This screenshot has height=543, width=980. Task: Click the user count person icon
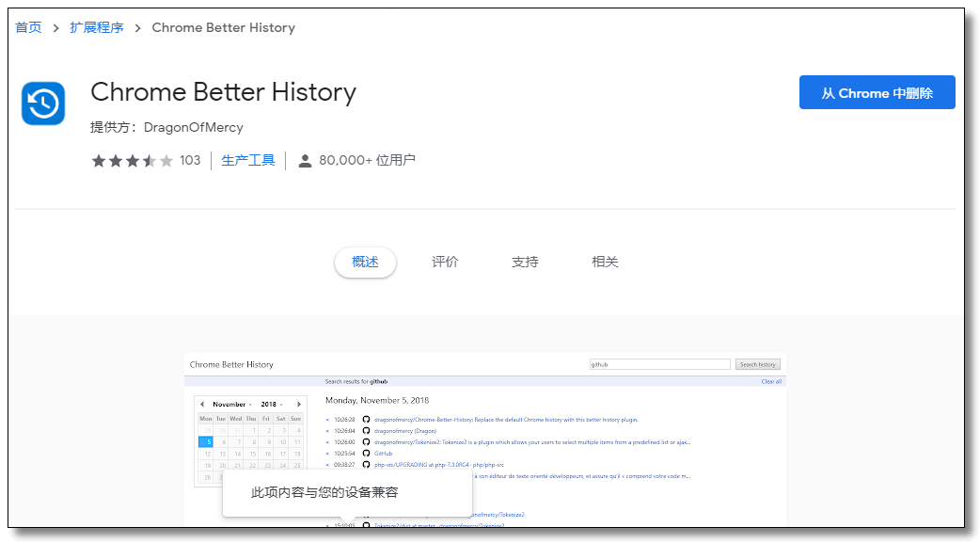(305, 161)
